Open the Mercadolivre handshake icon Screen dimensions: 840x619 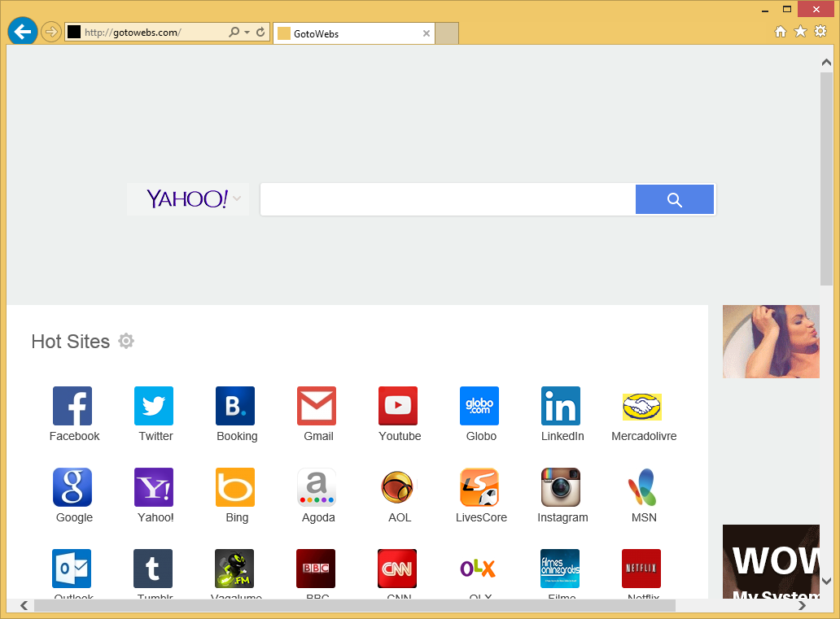[x=642, y=407]
